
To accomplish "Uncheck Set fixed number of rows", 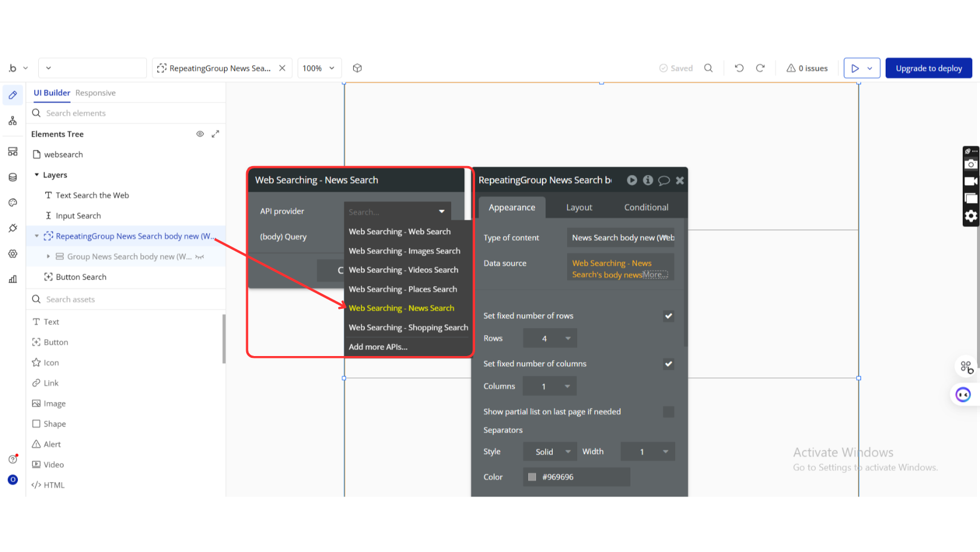I will click(x=668, y=316).
